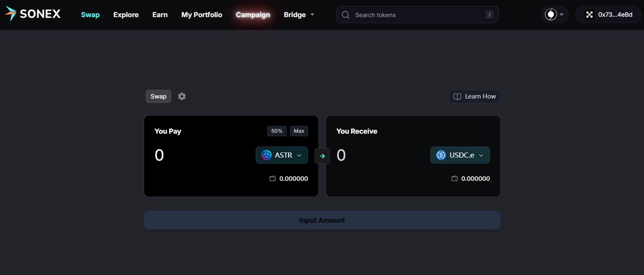Click the Max amount button

click(x=299, y=131)
